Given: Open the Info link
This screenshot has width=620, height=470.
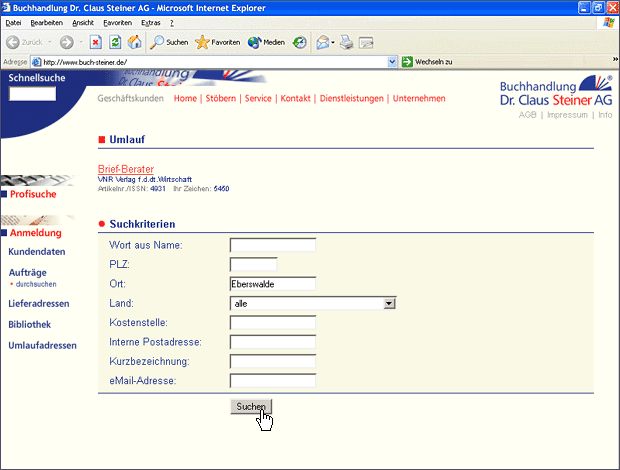Looking at the screenshot, I should pos(605,115).
